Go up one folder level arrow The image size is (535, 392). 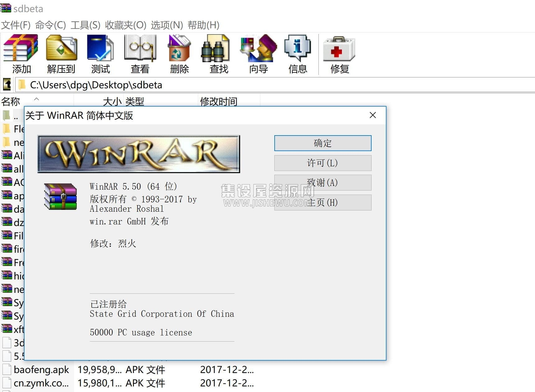7,85
